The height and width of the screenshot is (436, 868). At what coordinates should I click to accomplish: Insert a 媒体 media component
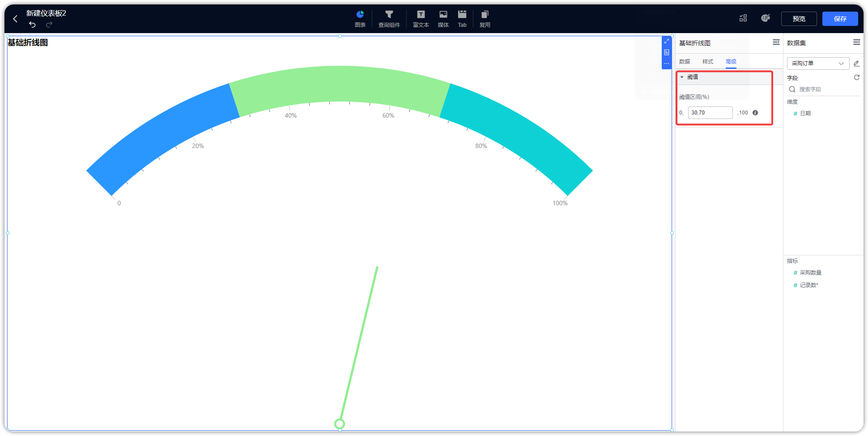[443, 19]
